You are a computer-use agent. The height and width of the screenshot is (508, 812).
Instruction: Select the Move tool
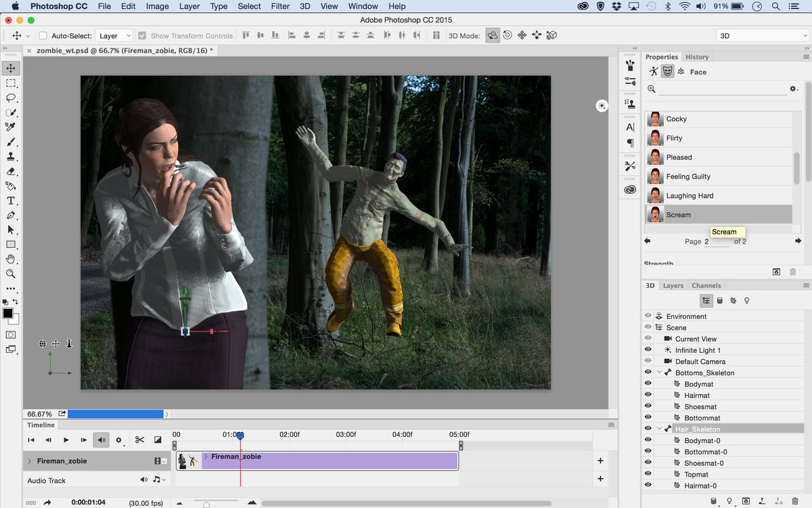[11, 68]
